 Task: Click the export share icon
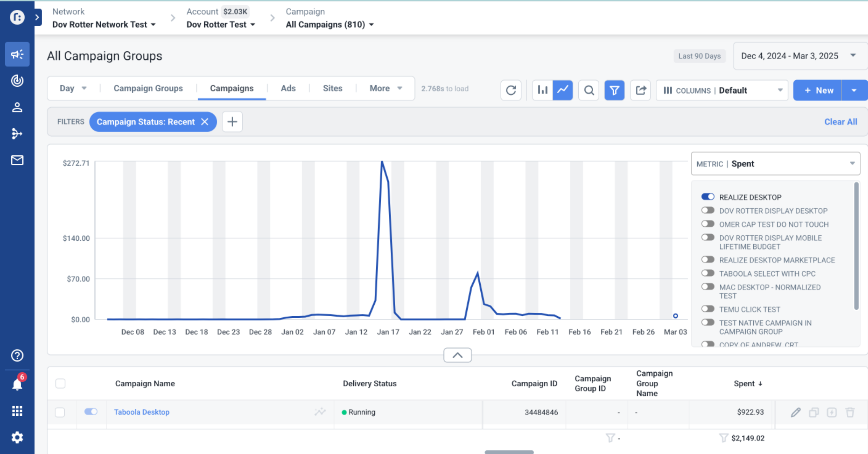point(641,90)
